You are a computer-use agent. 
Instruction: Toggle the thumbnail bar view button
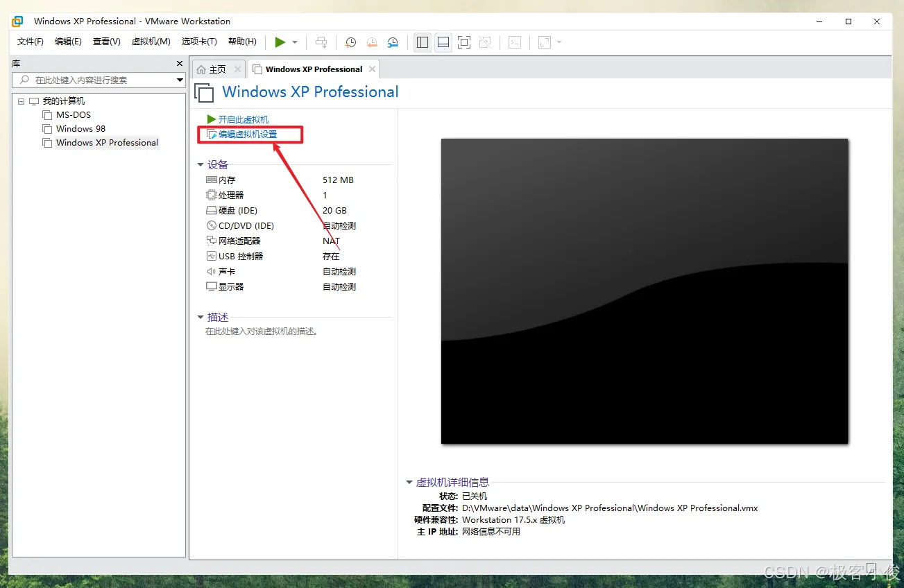pyautogui.click(x=443, y=42)
